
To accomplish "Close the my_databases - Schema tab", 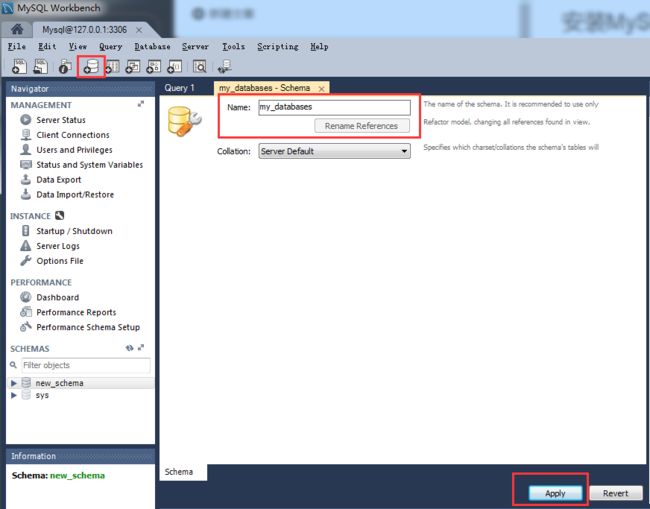I will tap(321, 89).
